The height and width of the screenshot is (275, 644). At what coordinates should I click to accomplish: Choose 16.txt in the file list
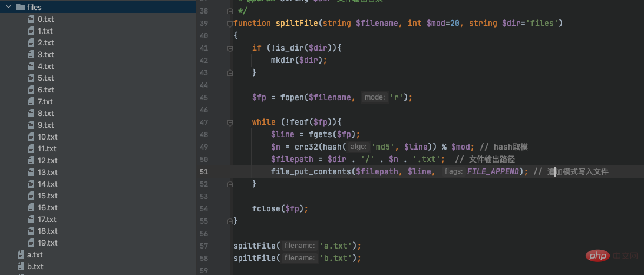pyautogui.click(x=48, y=207)
